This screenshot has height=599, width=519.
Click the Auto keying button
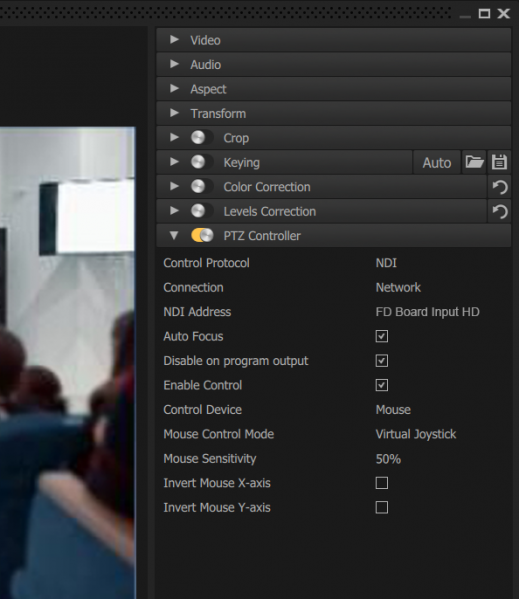pyautogui.click(x=437, y=162)
